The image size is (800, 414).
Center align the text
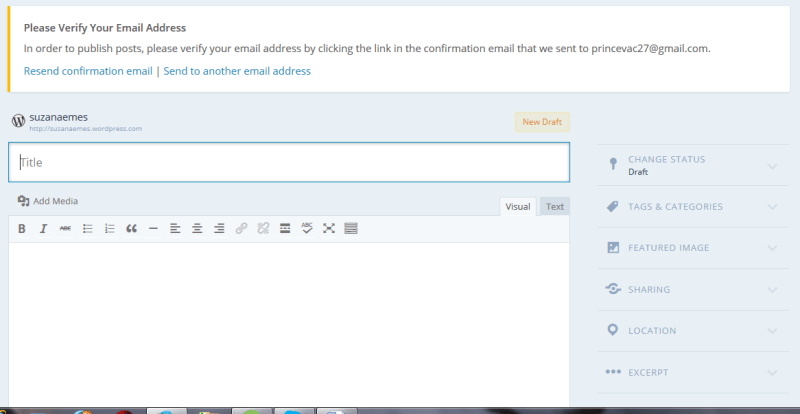(197, 229)
